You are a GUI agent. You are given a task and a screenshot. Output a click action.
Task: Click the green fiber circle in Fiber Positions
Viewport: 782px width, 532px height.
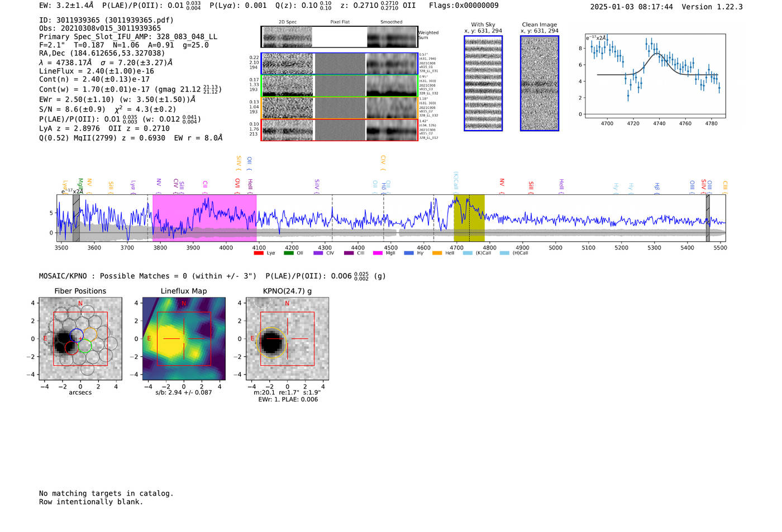[x=85, y=346]
